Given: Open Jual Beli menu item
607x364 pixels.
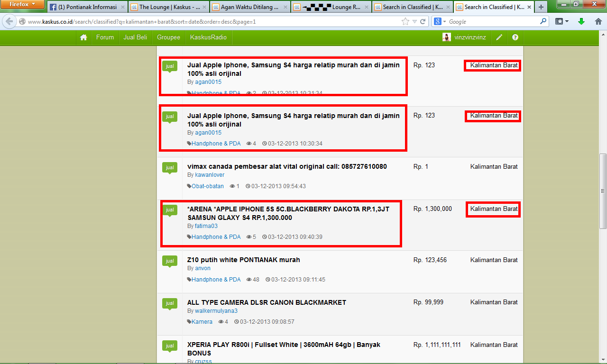Looking at the screenshot, I should pyautogui.click(x=135, y=37).
